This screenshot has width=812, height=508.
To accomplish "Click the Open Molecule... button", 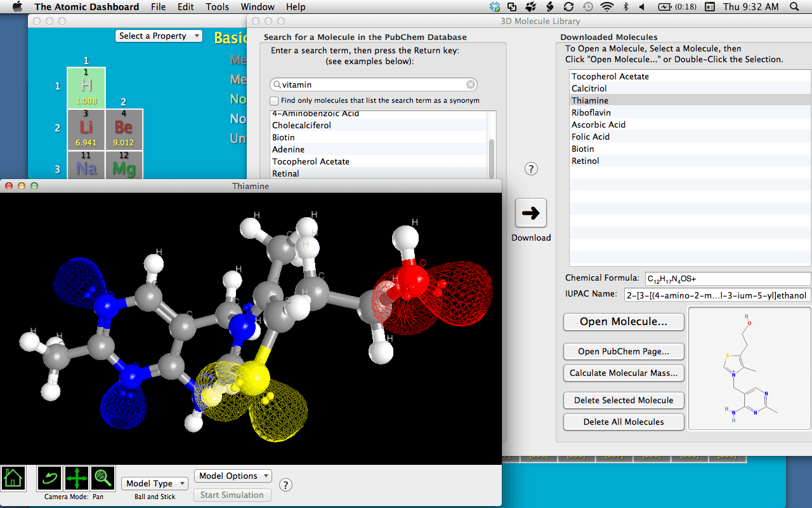I will (624, 321).
